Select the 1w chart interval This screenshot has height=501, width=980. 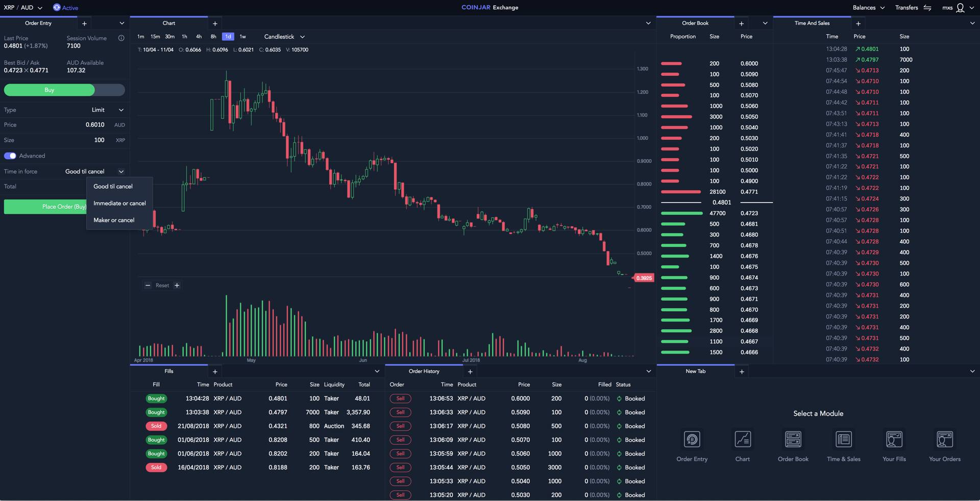pyautogui.click(x=243, y=37)
